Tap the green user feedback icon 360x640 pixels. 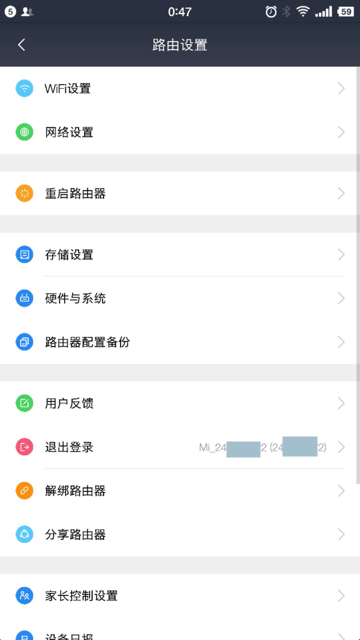(24, 403)
